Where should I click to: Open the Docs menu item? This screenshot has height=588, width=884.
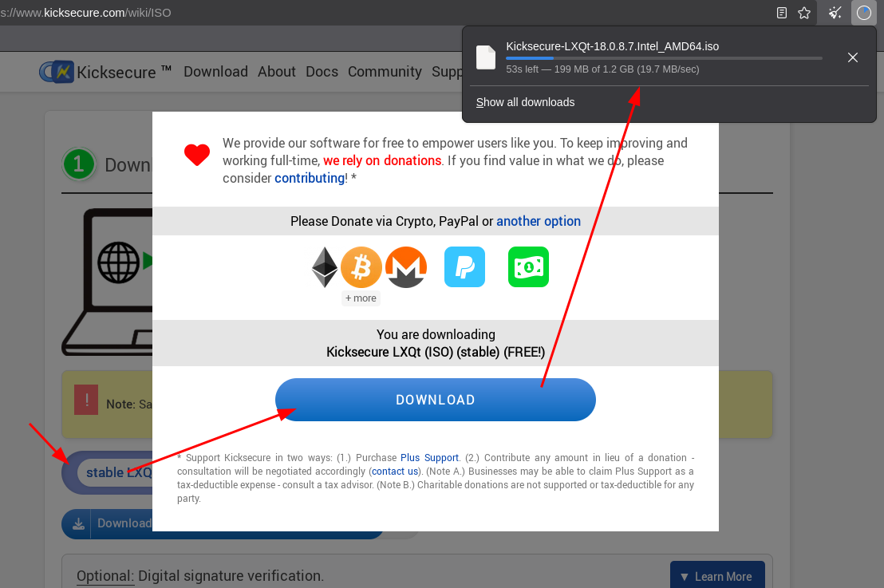322,72
